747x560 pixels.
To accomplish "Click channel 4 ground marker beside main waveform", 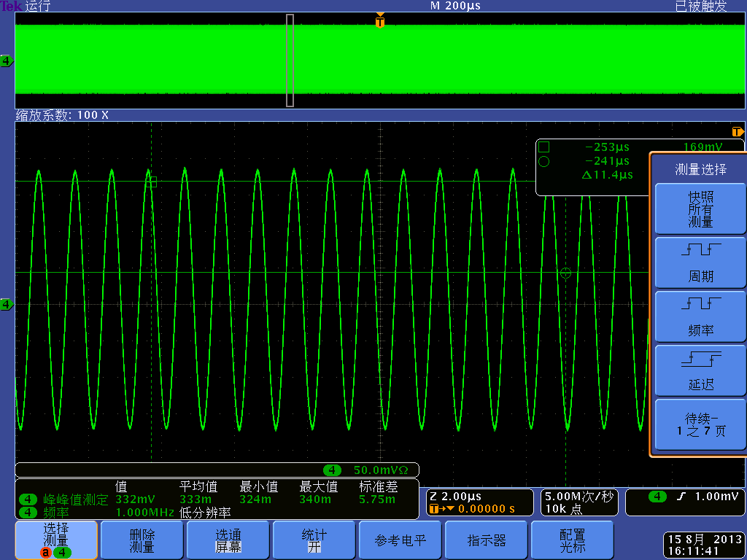I will [7, 304].
